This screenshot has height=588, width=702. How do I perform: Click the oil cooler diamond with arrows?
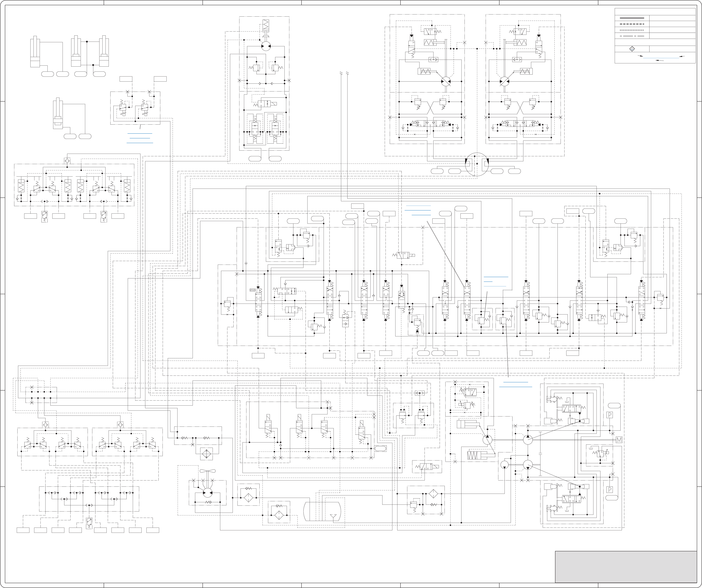tap(206, 454)
